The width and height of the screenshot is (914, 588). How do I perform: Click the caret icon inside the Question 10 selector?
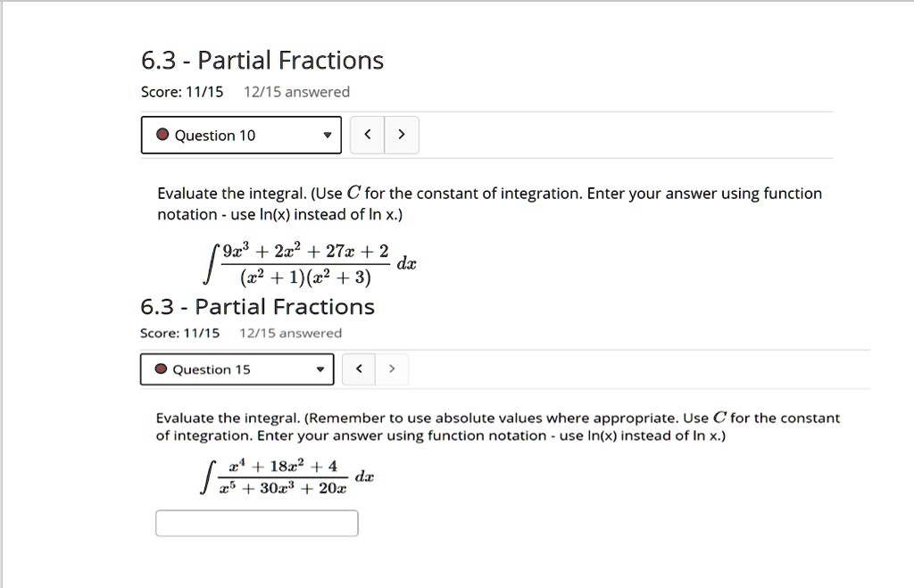[326, 135]
